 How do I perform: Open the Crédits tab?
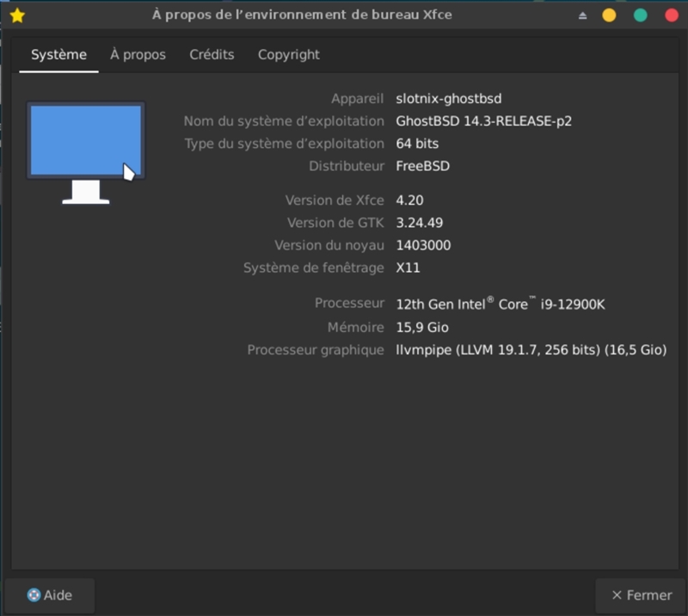212,55
